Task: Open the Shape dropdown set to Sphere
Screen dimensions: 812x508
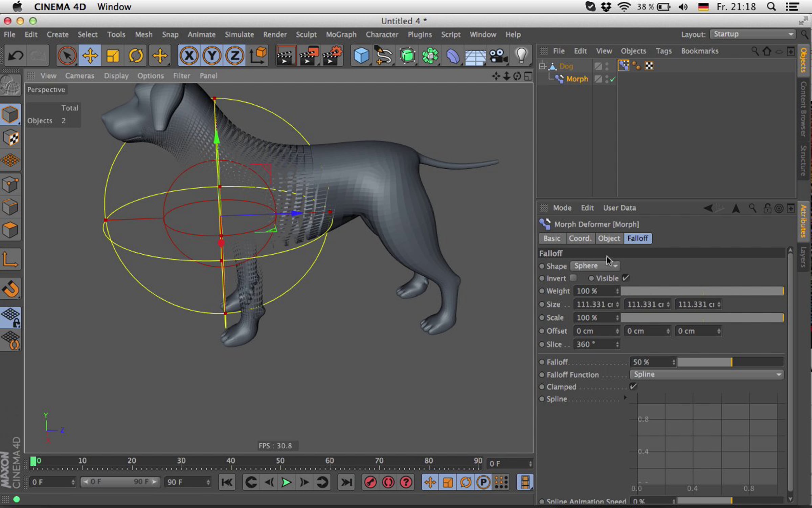Action: 595,266
